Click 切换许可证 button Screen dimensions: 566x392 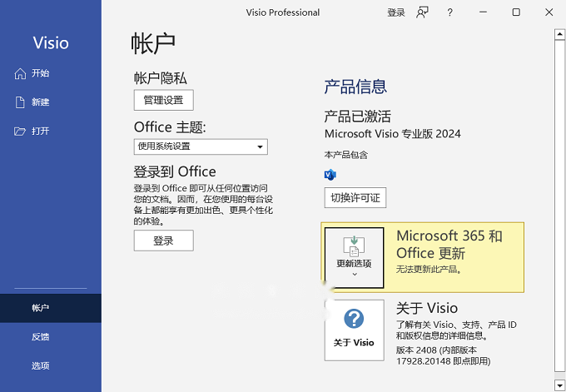(x=355, y=197)
